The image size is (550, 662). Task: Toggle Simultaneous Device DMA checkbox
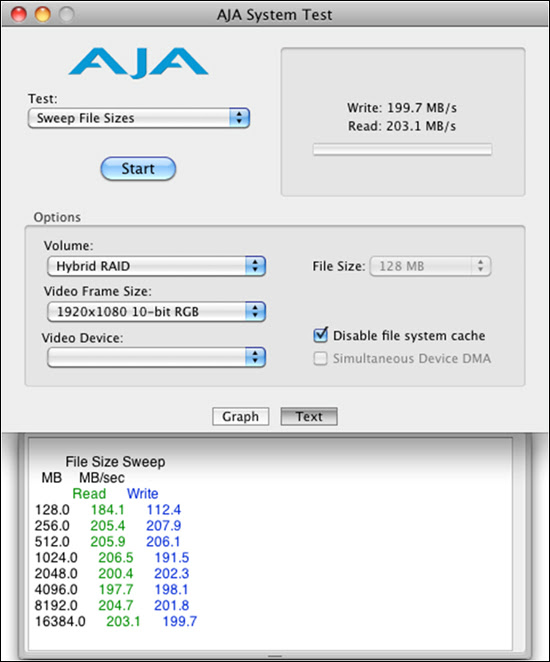[x=320, y=358]
